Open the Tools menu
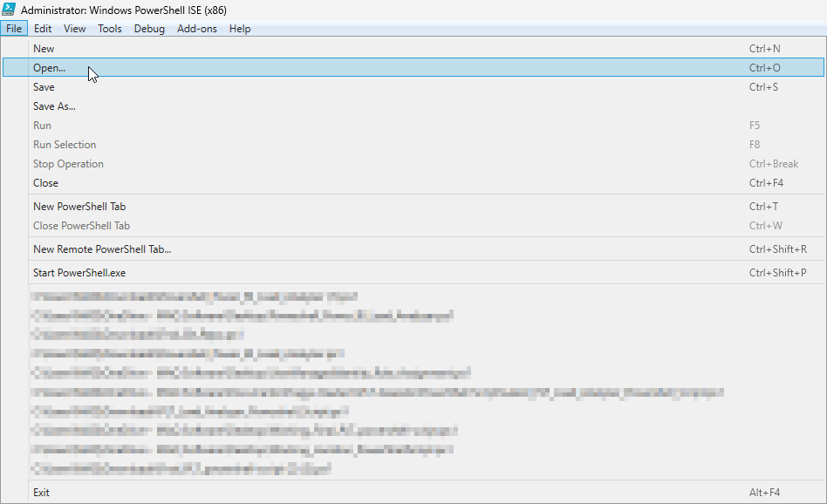 110,29
